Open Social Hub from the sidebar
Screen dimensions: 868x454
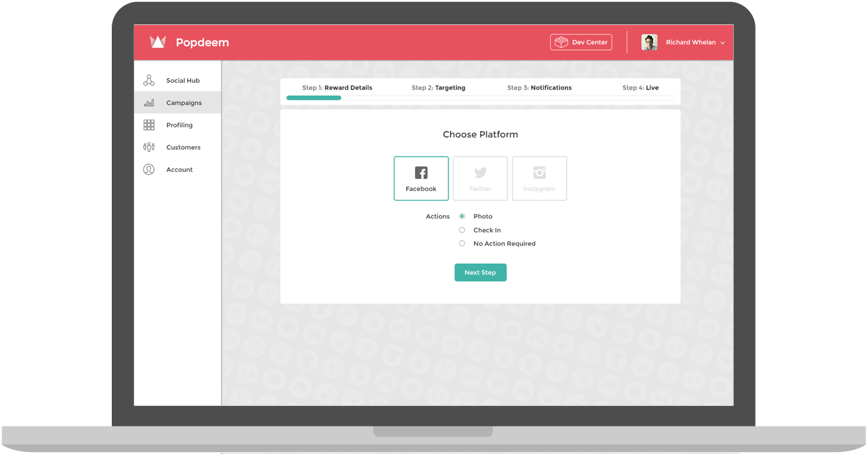click(178, 80)
